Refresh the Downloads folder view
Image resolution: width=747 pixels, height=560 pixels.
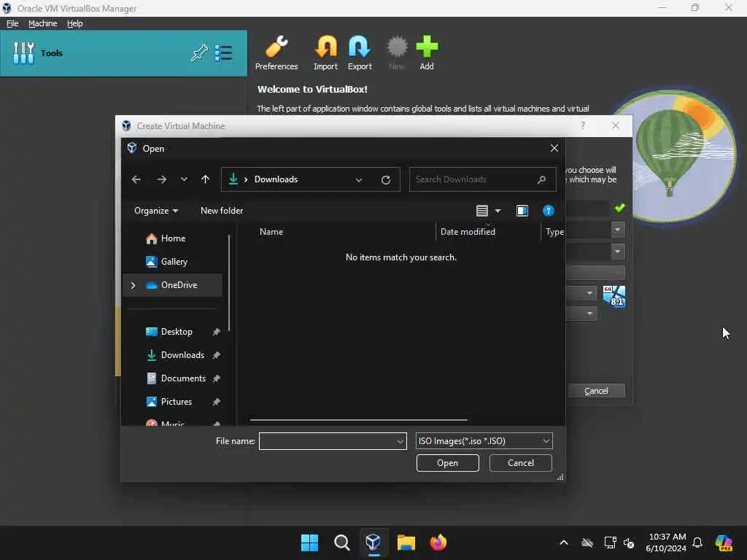pyautogui.click(x=386, y=179)
